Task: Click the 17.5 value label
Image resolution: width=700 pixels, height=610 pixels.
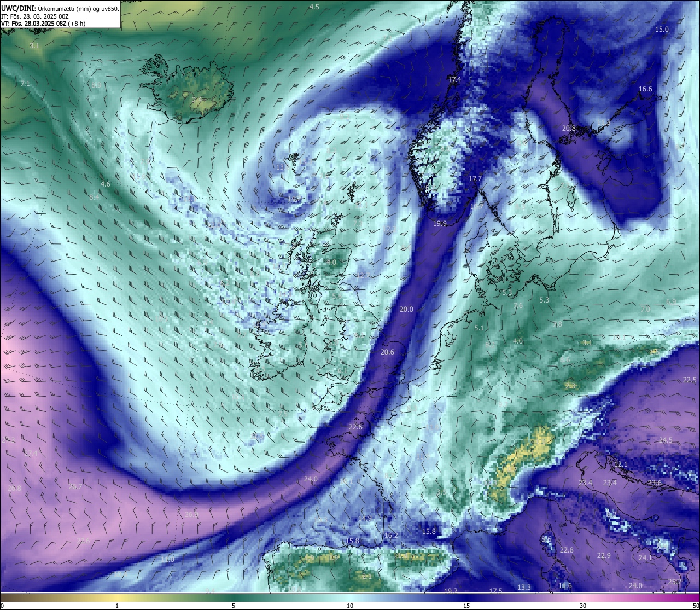Action: pyautogui.click(x=495, y=591)
